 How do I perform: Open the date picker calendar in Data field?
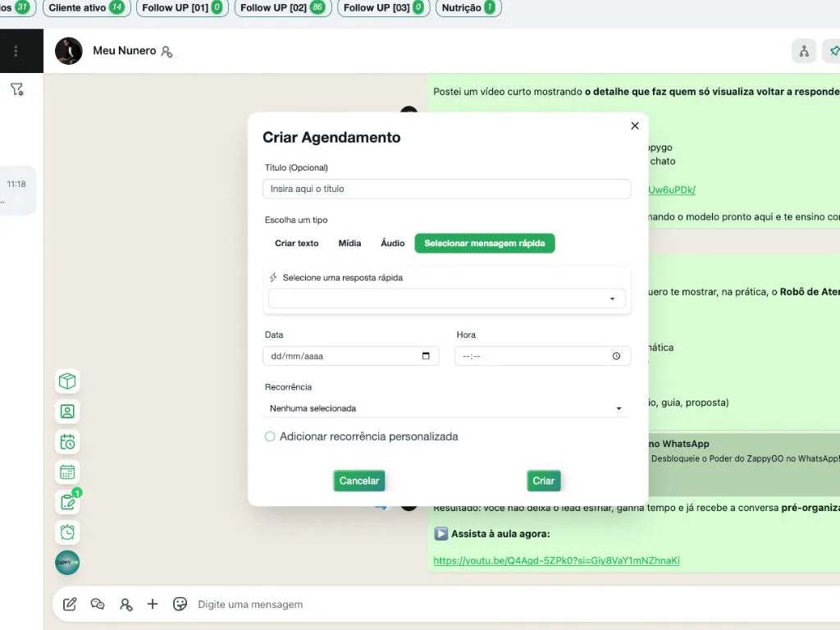(425, 356)
